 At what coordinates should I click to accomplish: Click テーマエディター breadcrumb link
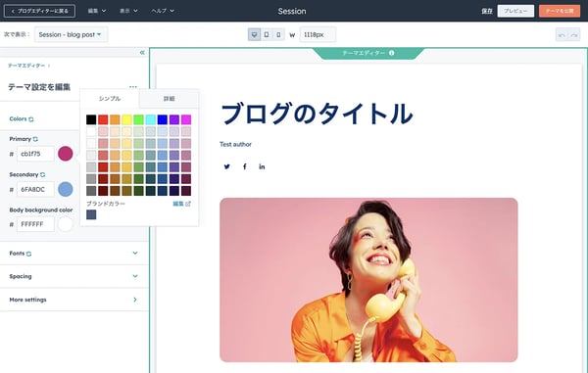[x=26, y=66]
